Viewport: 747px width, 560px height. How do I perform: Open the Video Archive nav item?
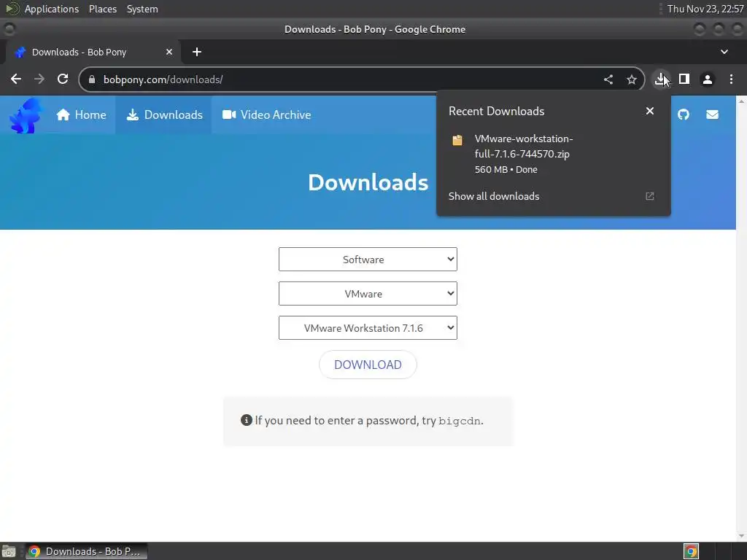pyautogui.click(x=266, y=114)
